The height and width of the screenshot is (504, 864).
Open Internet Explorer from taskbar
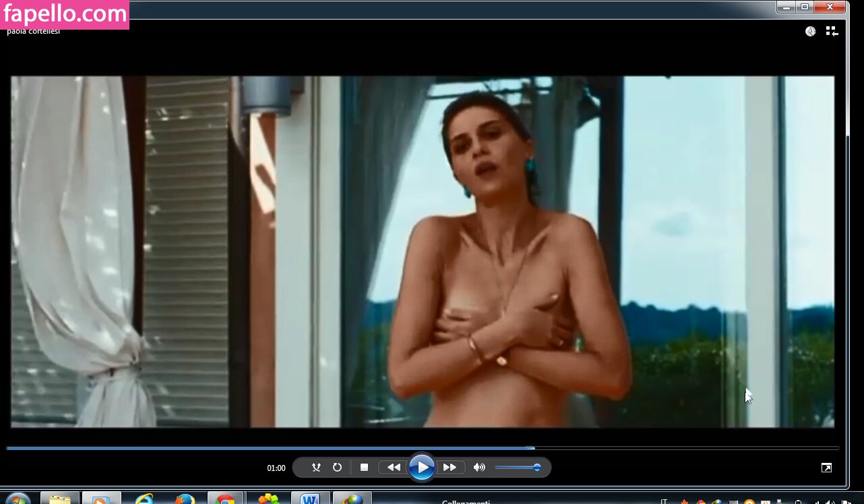click(144, 499)
